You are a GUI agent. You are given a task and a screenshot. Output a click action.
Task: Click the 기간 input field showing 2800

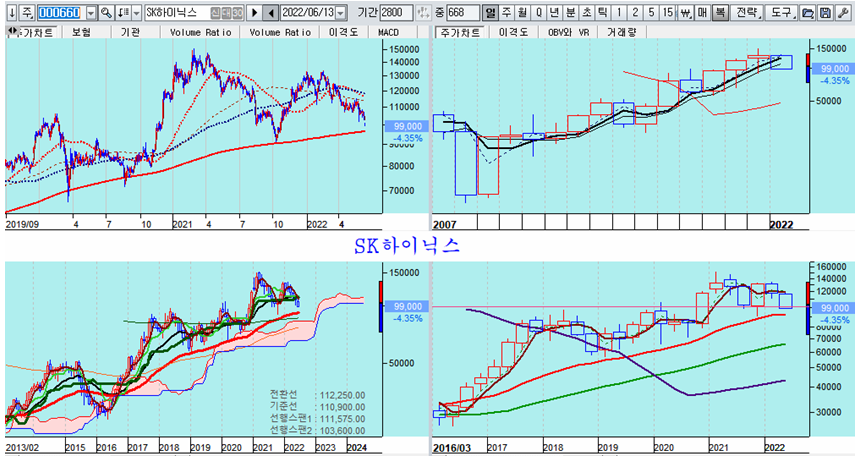coord(397,13)
